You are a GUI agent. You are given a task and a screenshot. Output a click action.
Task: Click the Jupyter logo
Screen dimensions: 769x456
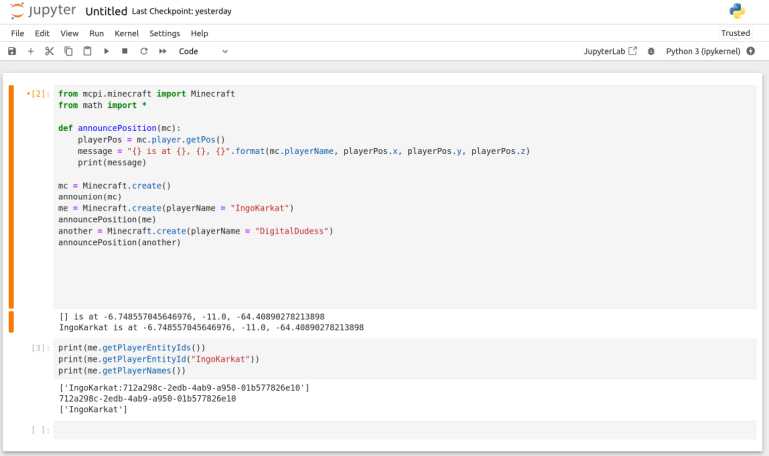(x=43, y=11)
